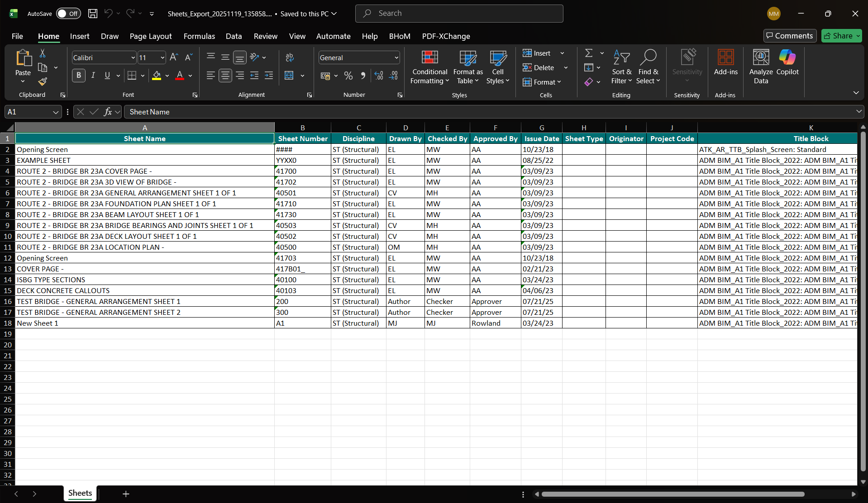The height and width of the screenshot is (503, 868).
Task: Click the Cut scissors icon
Action: tap(43, 53)
